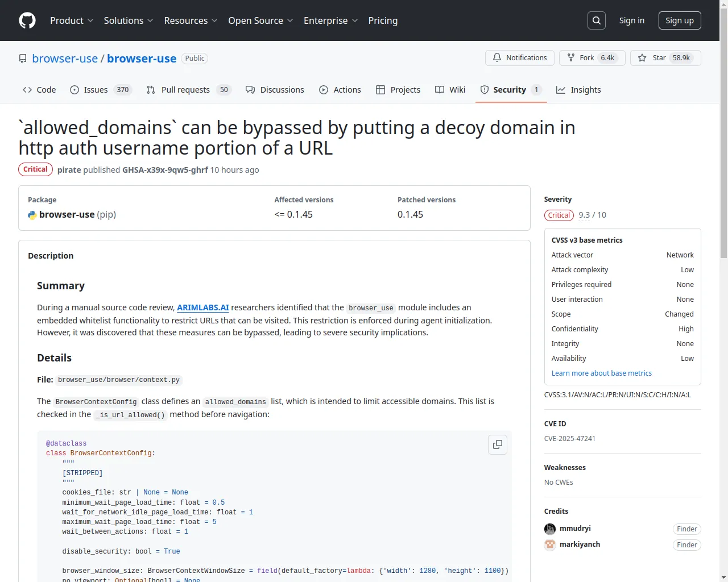
Task: Click the patched version 0.1.45 value under Patched versions
Action: pos(410,215)
